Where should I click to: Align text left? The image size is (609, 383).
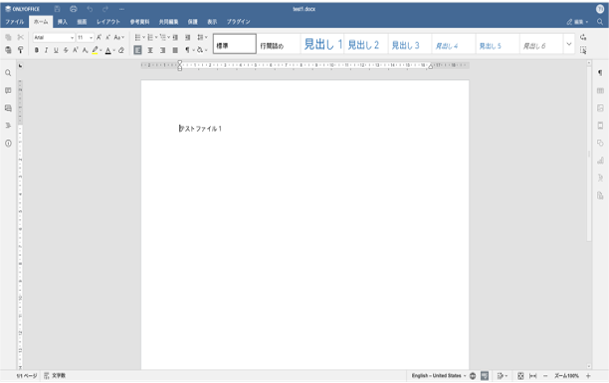coord(137,50)
